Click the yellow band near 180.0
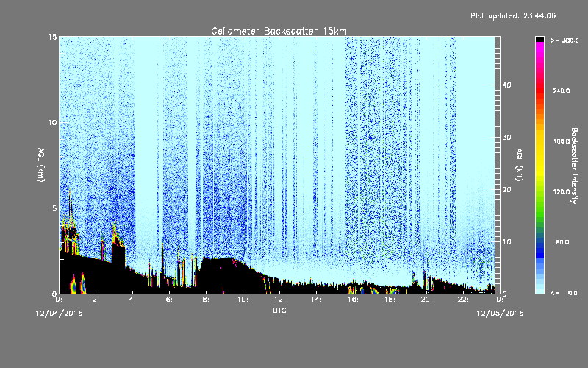 point(539,141)
